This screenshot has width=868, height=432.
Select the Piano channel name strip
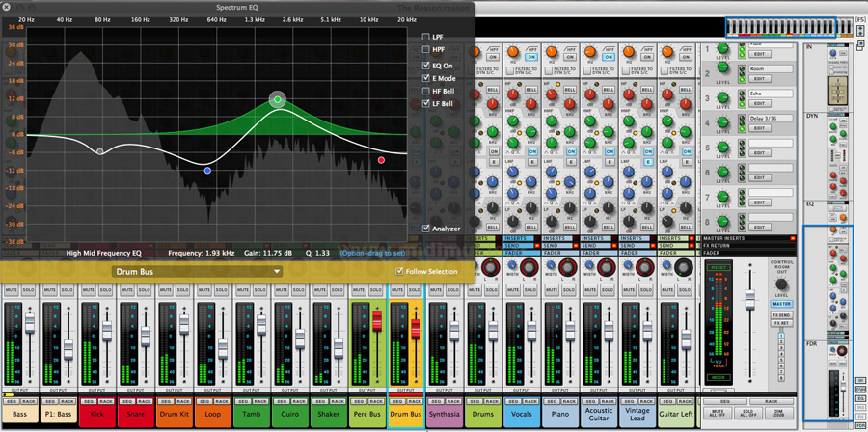pyautogui.click(x=560, y=415)
